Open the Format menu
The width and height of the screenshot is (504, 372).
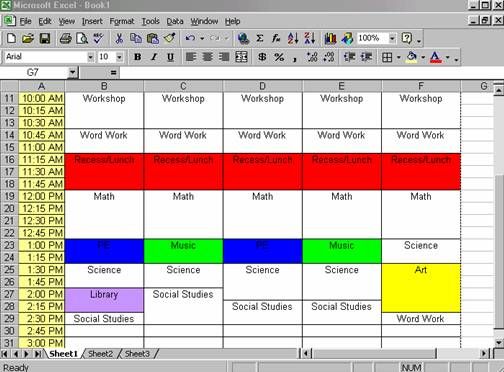[122, 22]
